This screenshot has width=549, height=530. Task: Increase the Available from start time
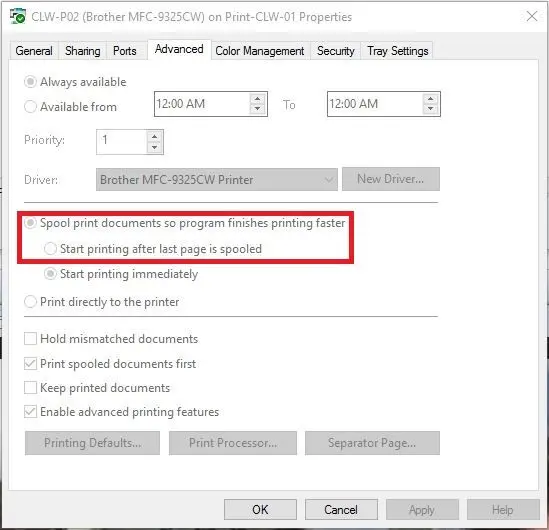[257, 99]
